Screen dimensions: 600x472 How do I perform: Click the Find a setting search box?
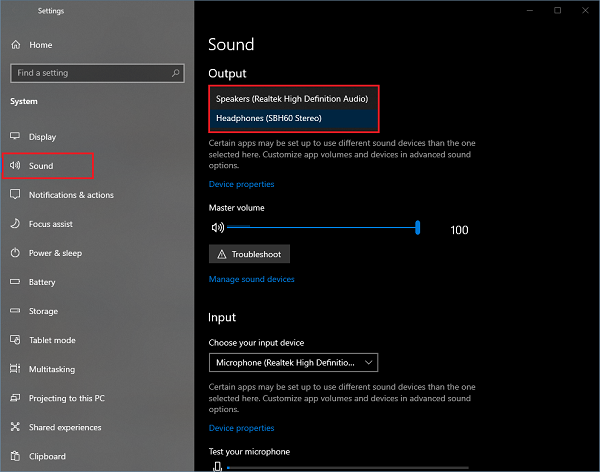pyautogui.click(x=90, y=73)
